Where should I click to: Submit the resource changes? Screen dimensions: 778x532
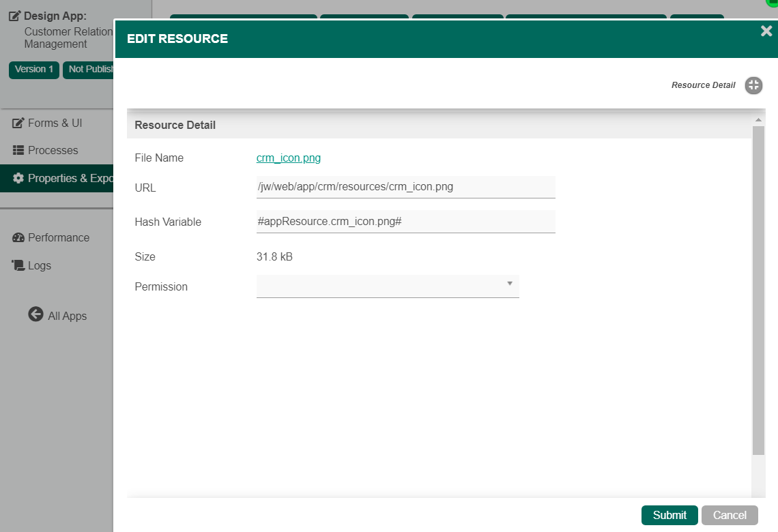(669, 515)
